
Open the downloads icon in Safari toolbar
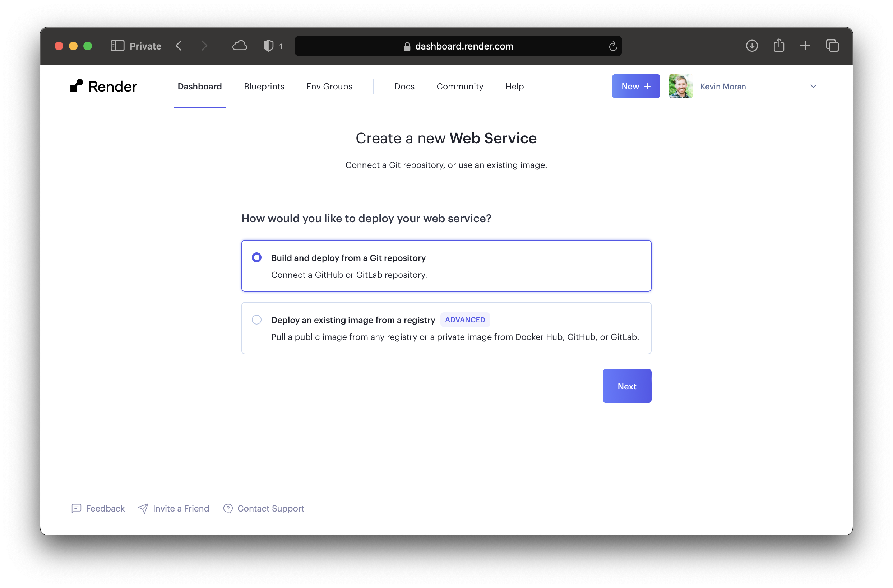(x=751, y=46)
